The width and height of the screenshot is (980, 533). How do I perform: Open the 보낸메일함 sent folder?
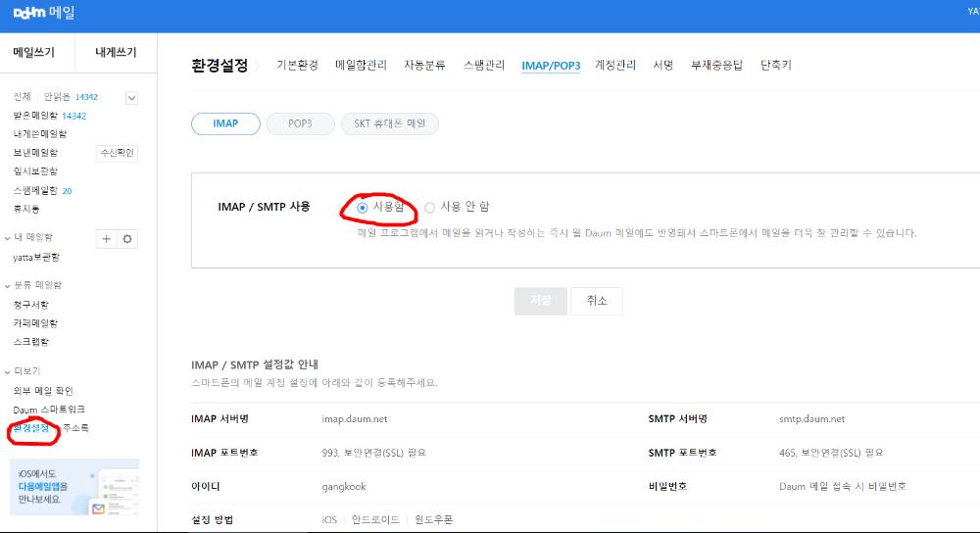[x=35, y=153]
